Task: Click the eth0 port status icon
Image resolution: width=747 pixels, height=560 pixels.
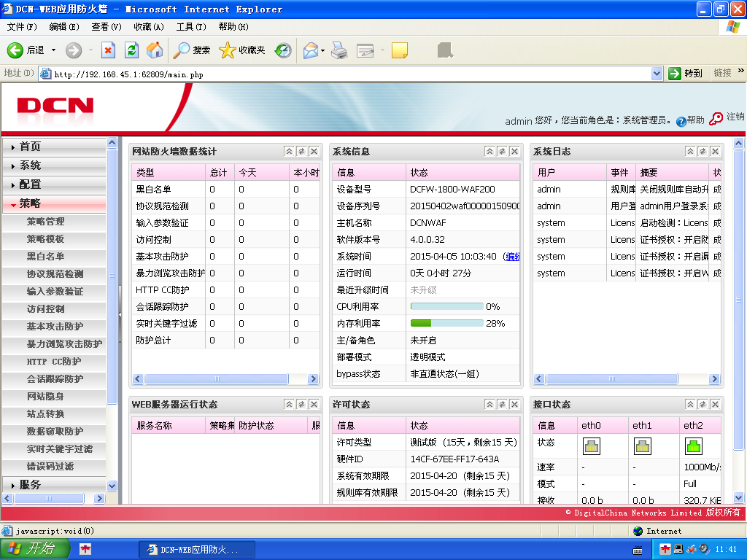Action: point(591,446)
